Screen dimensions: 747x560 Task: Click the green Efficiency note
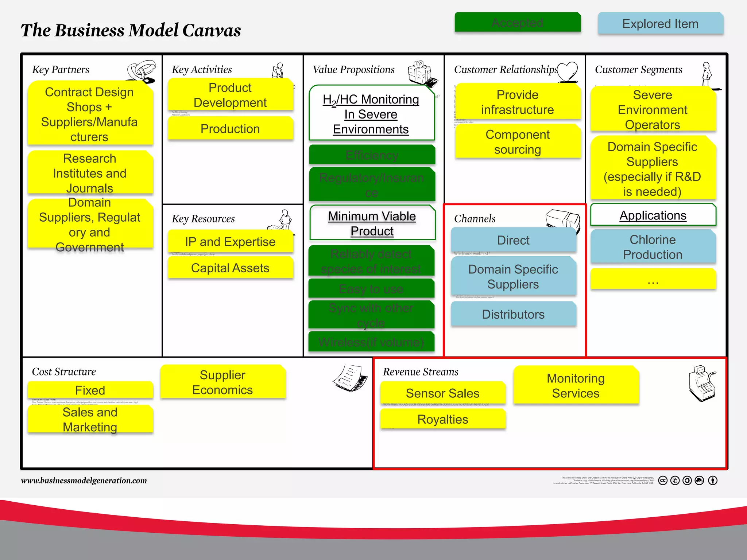(372, 155)
